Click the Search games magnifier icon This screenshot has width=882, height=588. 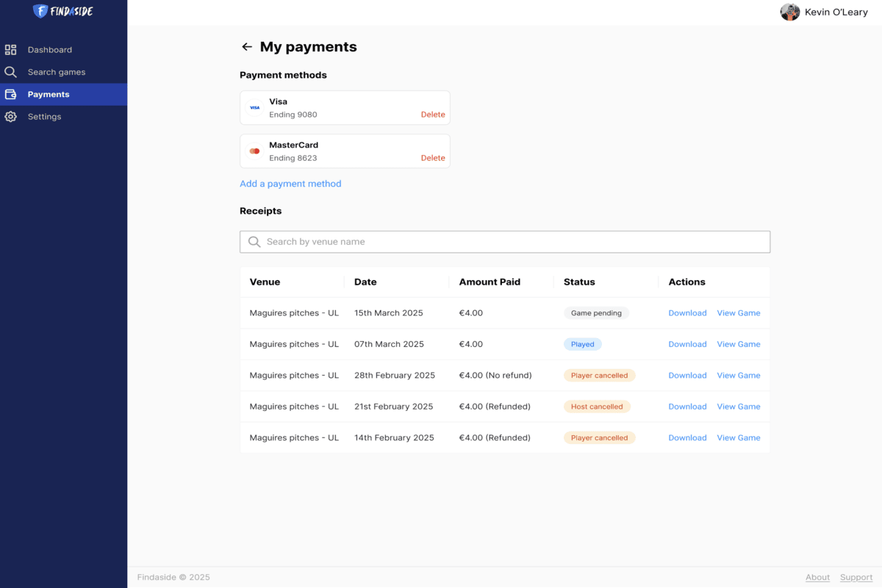[x=10, y=72]
